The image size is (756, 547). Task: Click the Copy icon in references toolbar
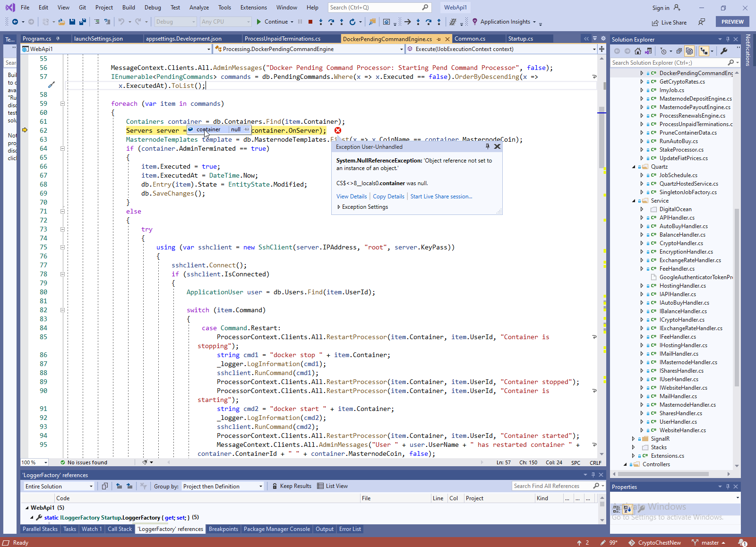(x=105, y=486)
